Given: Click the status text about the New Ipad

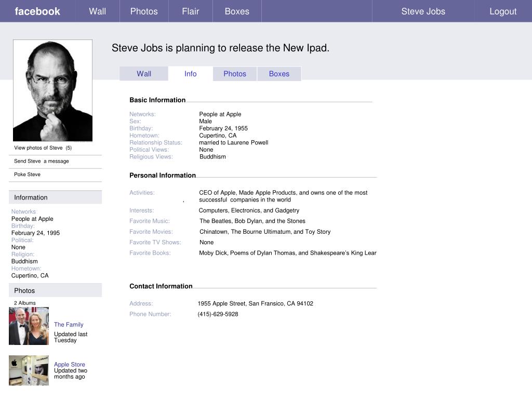Looking at the screenshot, I should tap(220, 48).
